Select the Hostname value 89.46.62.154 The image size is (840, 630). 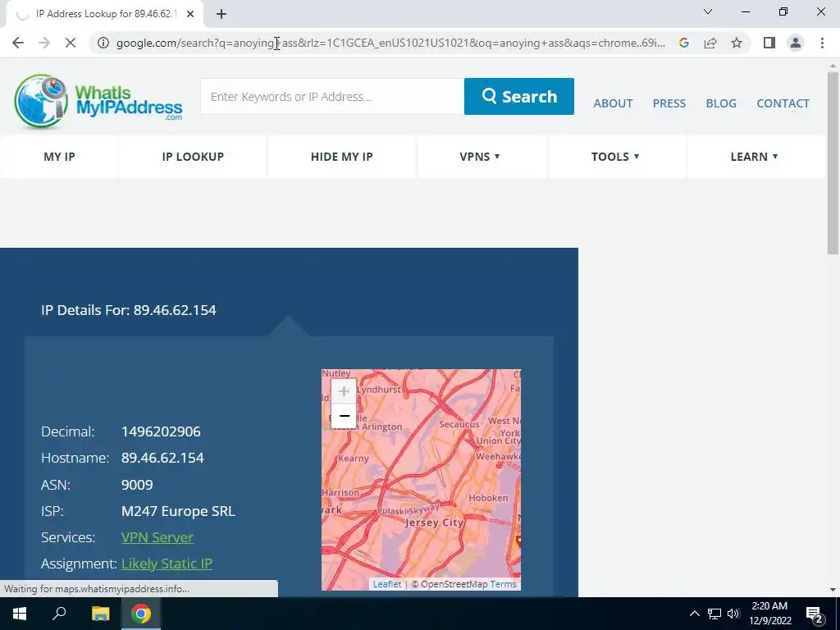point(162,458)
